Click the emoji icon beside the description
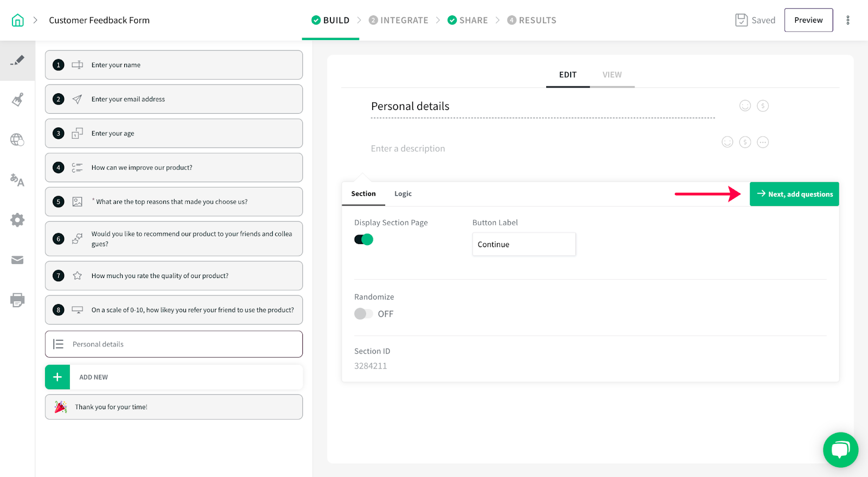 [x=727, y=142]
